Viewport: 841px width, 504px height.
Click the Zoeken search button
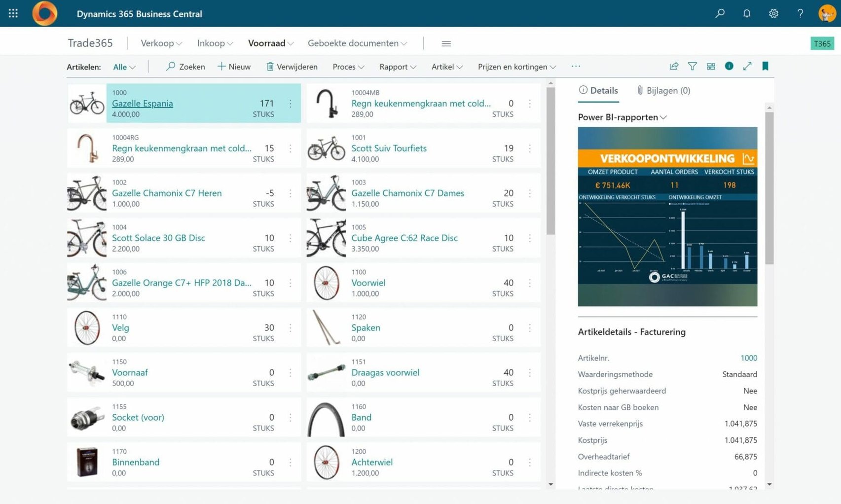coord(185,67)
